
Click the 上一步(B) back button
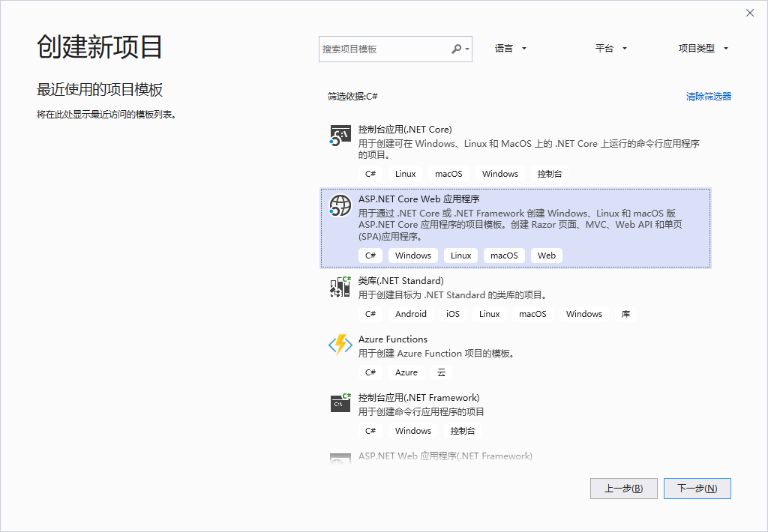click(x=623, y=489)
